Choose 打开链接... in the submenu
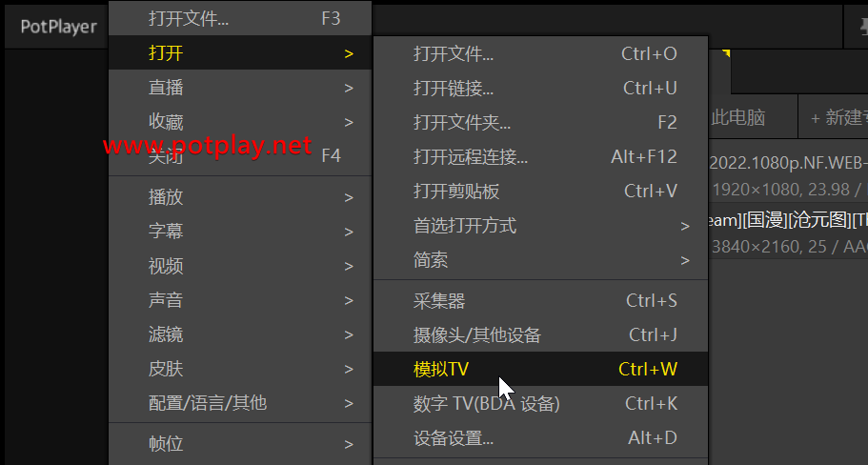Screen dimensions: 868x465 (541, 88)
